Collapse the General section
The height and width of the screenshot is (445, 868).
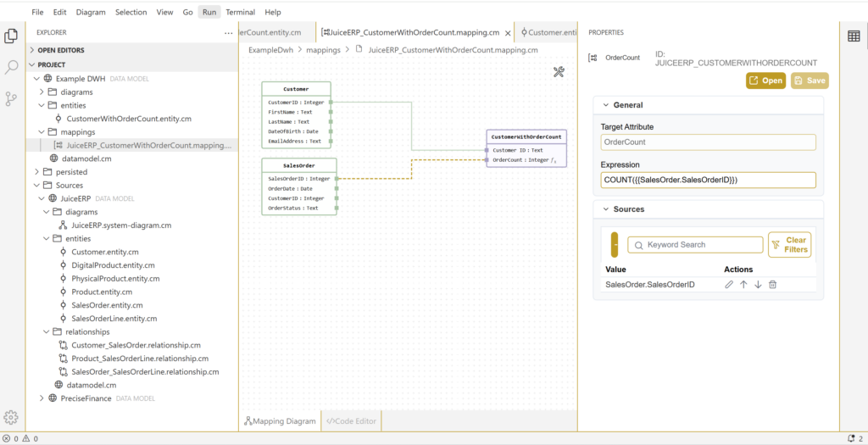point(606,105)
